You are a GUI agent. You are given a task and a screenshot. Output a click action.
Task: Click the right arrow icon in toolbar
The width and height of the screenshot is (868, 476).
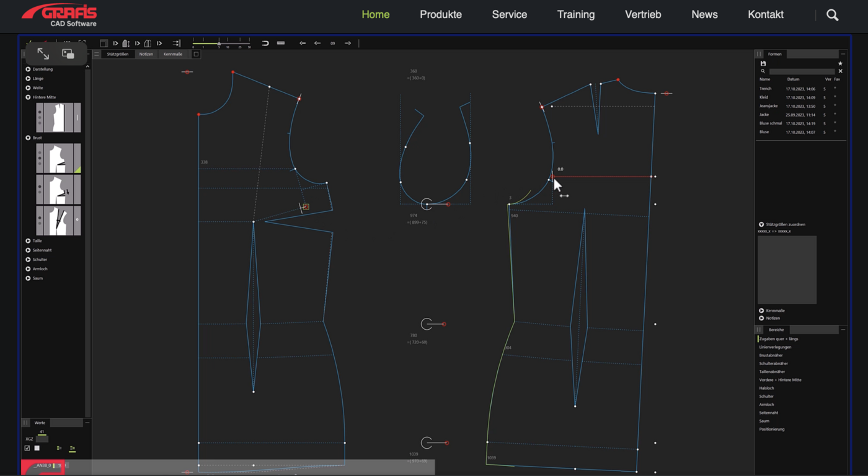tap(348, 43)
